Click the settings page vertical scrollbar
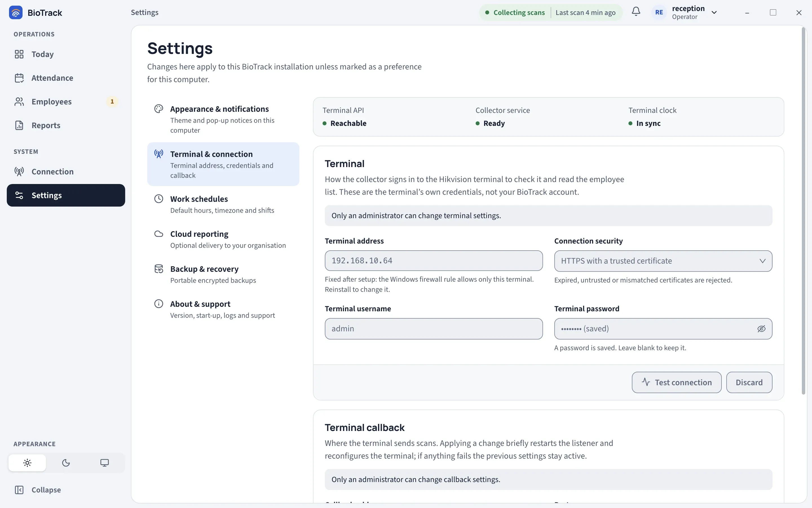The image size is (812, 508). 803,212
